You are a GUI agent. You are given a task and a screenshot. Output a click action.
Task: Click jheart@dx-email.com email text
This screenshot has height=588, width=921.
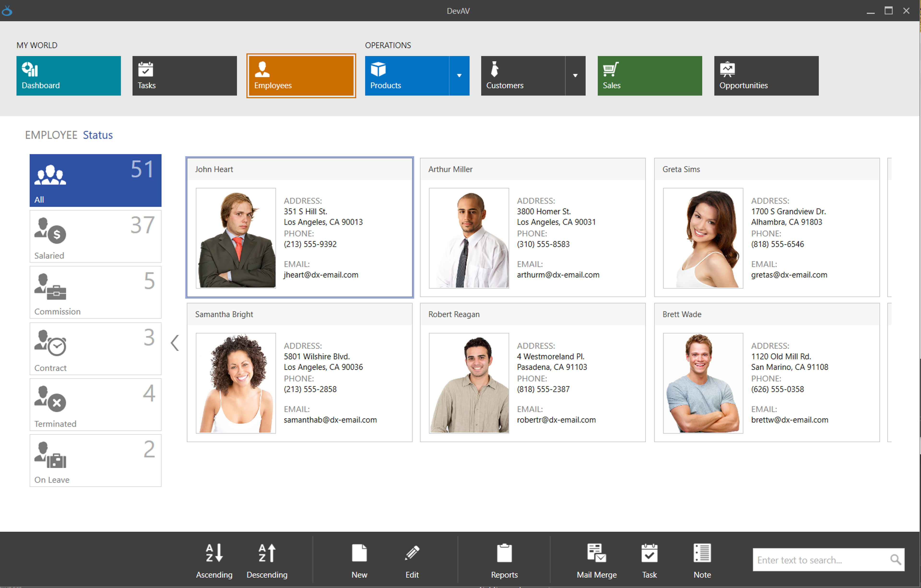pos(321,275)
